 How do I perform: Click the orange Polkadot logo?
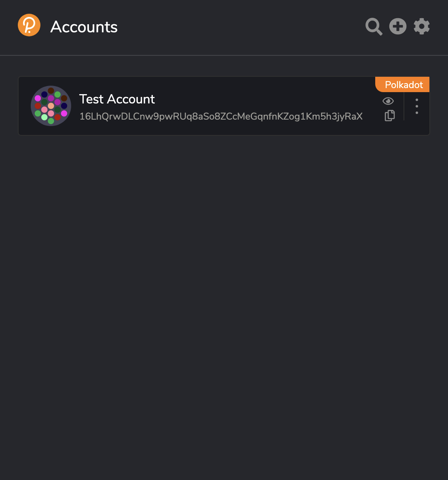(29, 25)
